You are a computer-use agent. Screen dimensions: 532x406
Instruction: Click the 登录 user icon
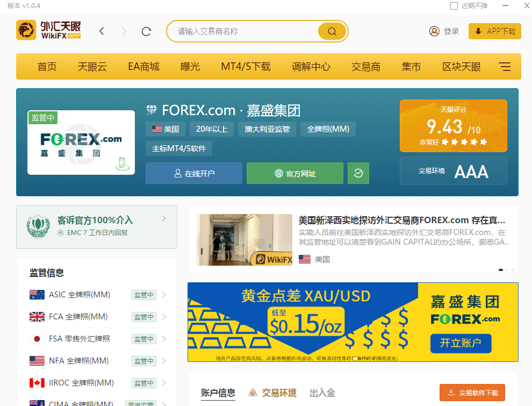pos(434,31)
